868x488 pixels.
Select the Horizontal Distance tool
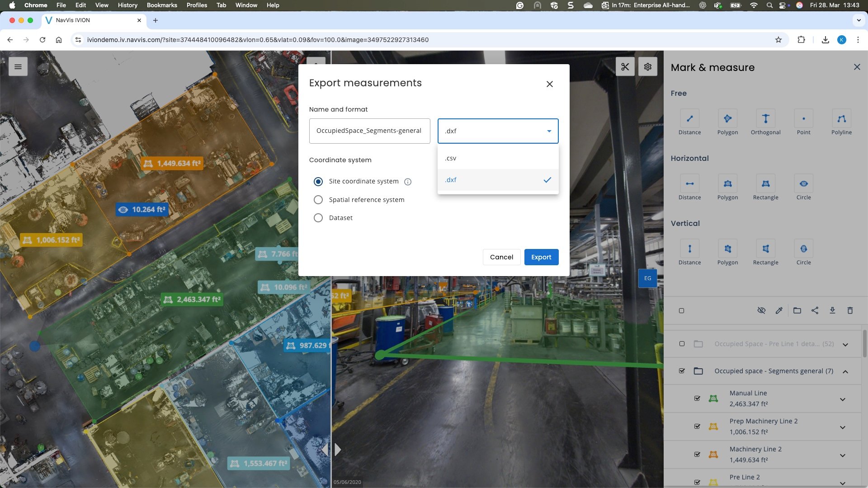(x=689, y=184)
